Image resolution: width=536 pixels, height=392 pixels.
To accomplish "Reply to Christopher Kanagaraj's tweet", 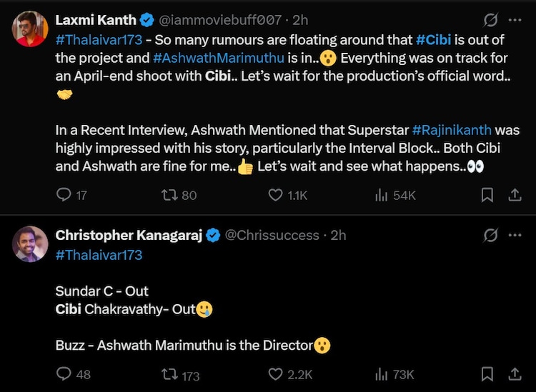I will click(x=64, y=373).
